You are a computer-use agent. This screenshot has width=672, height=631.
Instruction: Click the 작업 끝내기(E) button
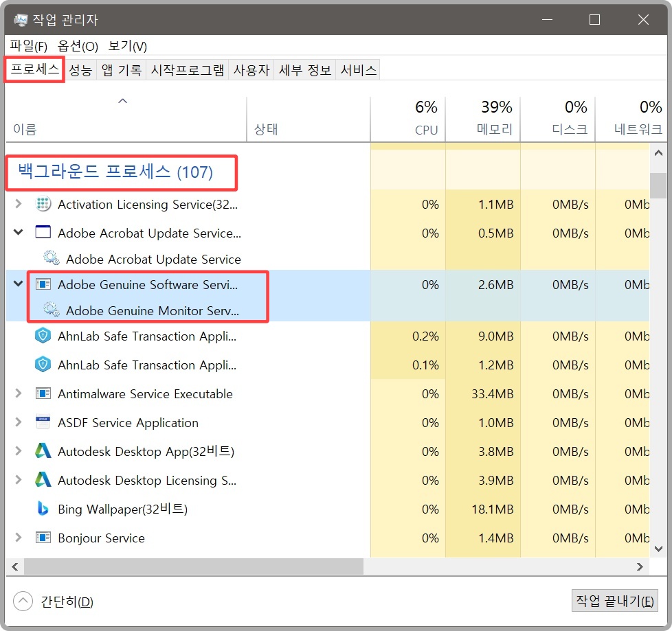pos(614,601)
